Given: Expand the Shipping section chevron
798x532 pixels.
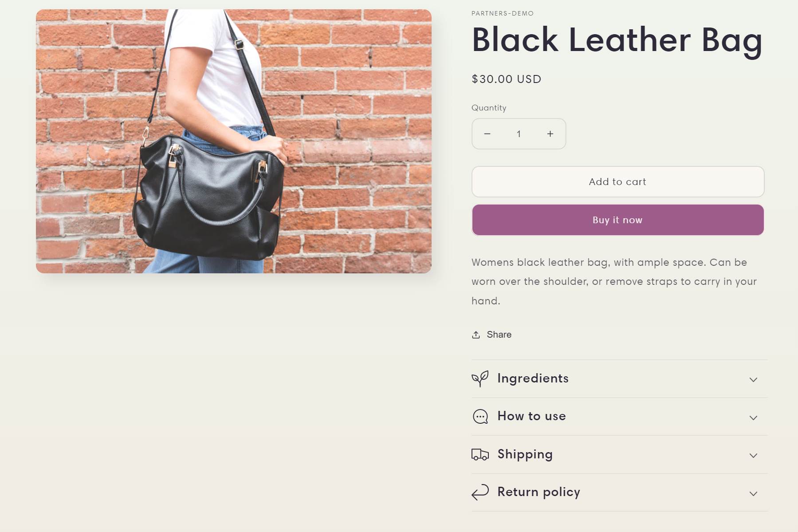Looking at the screenshot, I should (x=753, y=456).
